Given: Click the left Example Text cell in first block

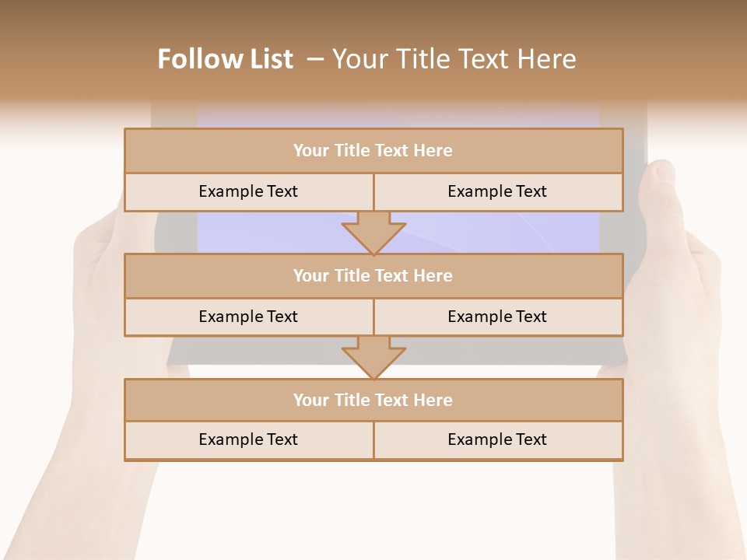Looking at the screenshot, I should tap(248, 192).
